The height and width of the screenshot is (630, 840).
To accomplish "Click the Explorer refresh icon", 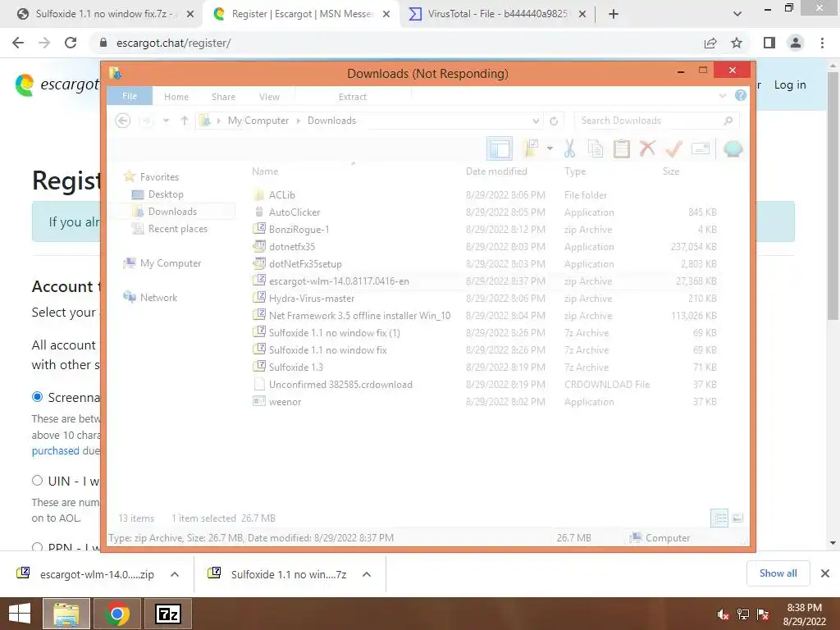I will (x=554, y=121).
